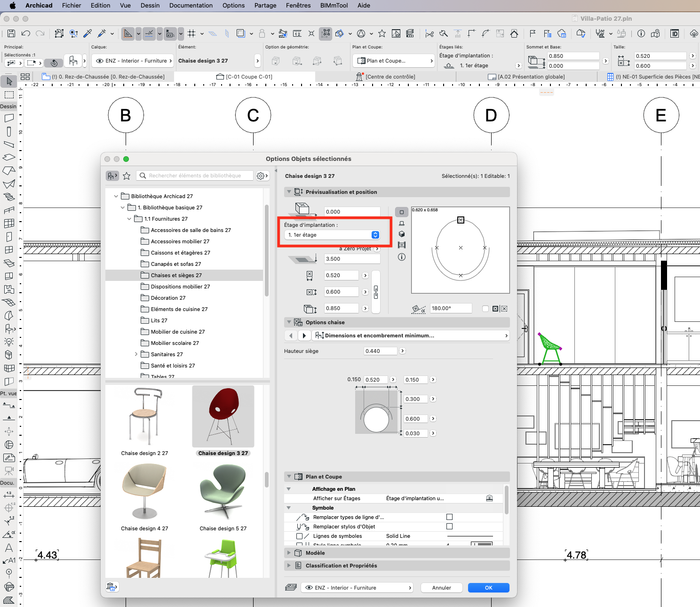Click the ID element information icon
Viewport: 700px width, 607px height.
(675, 33)
